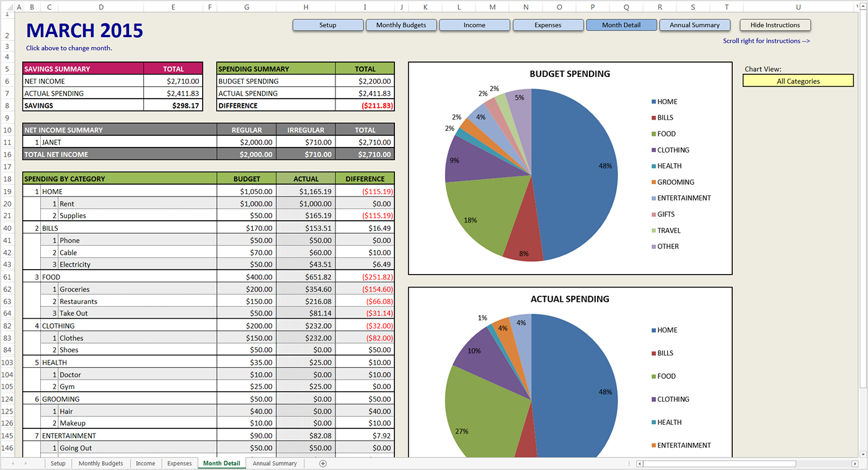868x470 pixels.
Task: Click GROOMING swatch in Budget Spending legend
Action: pos(653,182)
